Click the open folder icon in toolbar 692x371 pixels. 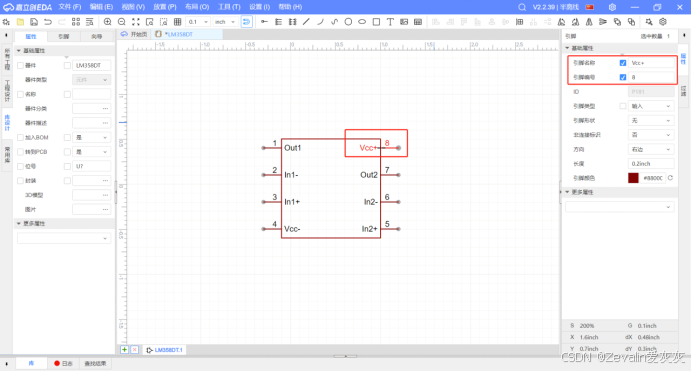(20, 22)
